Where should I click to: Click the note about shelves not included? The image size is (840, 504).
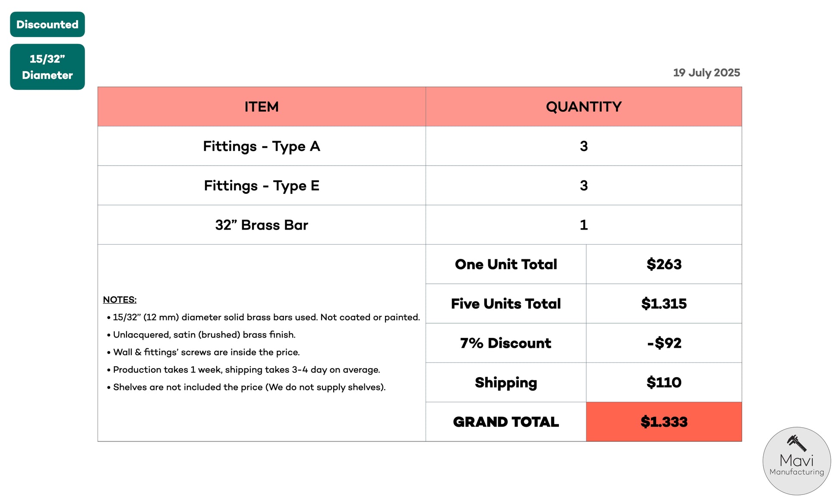pos(246,387)
